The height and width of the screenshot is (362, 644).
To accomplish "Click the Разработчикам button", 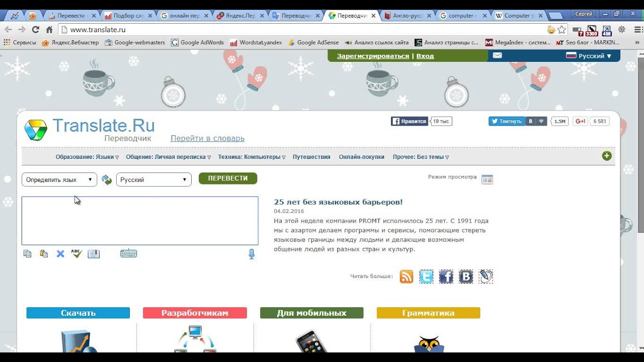I will (x=195, y=313).
